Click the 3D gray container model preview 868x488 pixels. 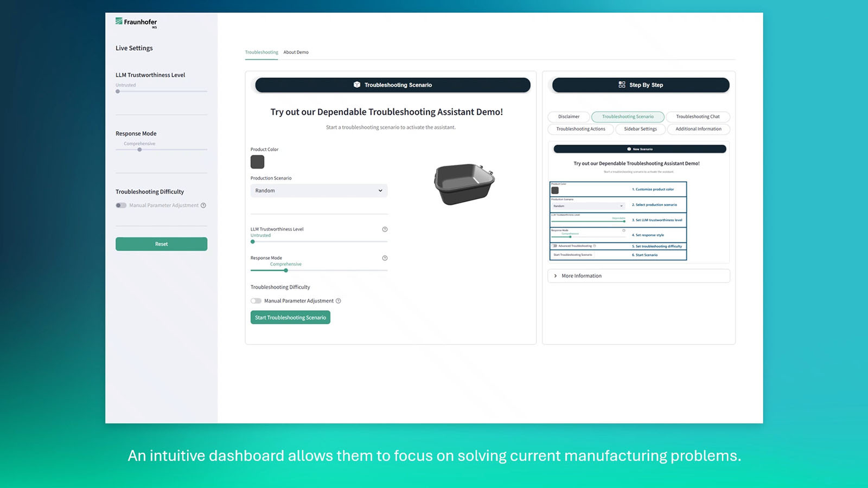pos(464,184)
